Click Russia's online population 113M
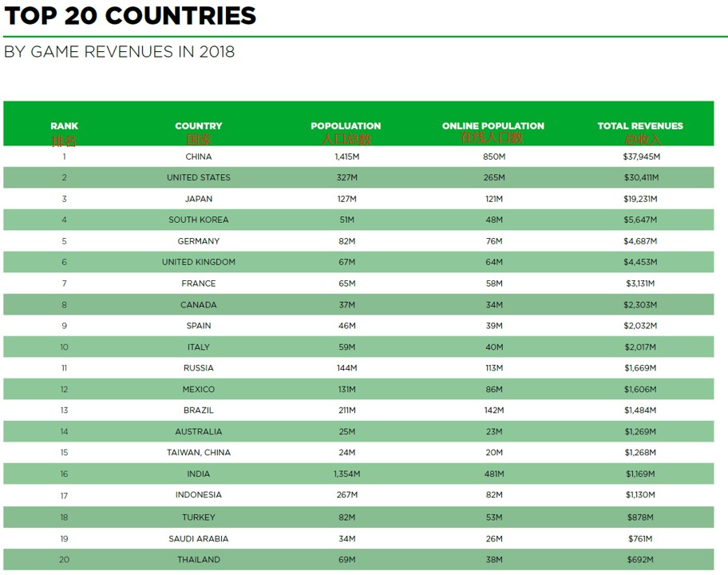 (x=494, y=368)
